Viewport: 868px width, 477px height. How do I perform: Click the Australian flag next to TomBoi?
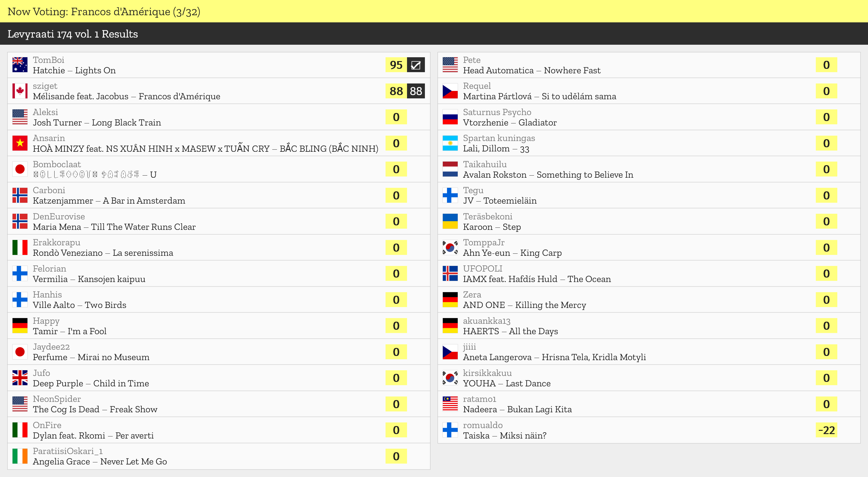(20, 65)
